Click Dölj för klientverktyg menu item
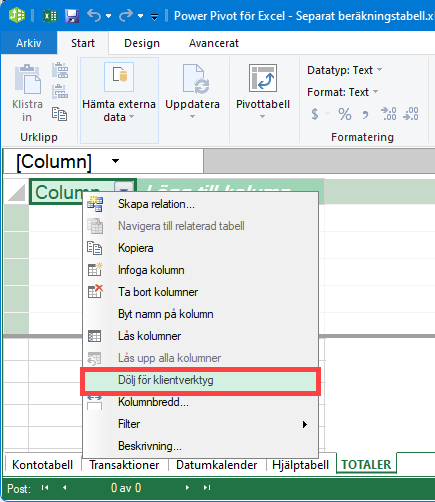Screen dimensions: 435x502 click(x=200, y=380)
